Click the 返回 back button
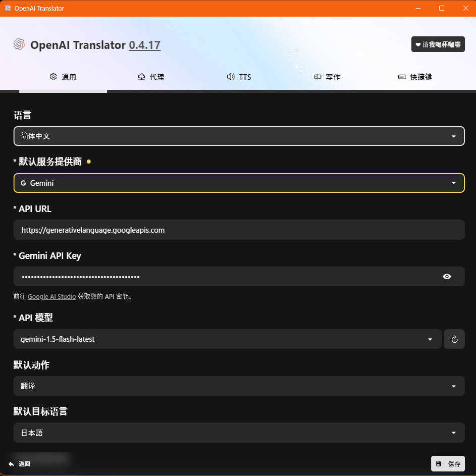This screenshot has height=476, width=476. (x=20, y=463)
